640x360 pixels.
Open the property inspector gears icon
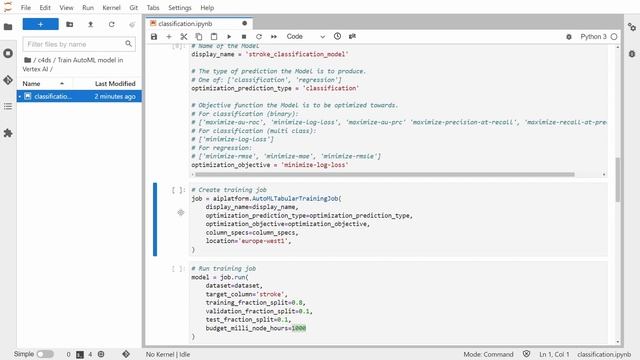tap(632, 27)
